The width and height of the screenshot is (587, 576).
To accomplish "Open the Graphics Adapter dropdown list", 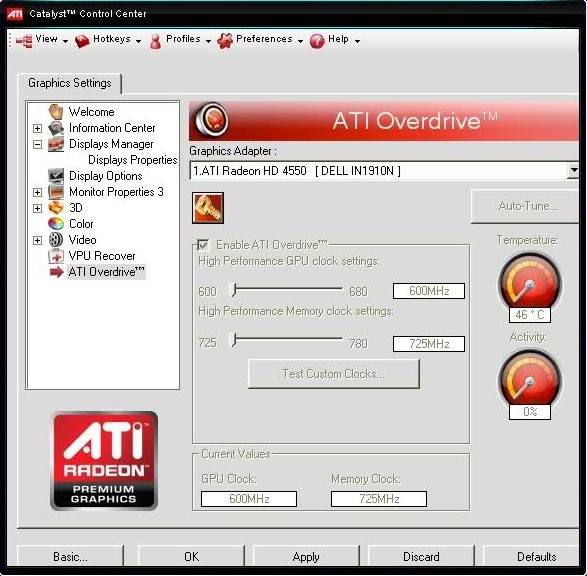I will [x=573, y=171].
